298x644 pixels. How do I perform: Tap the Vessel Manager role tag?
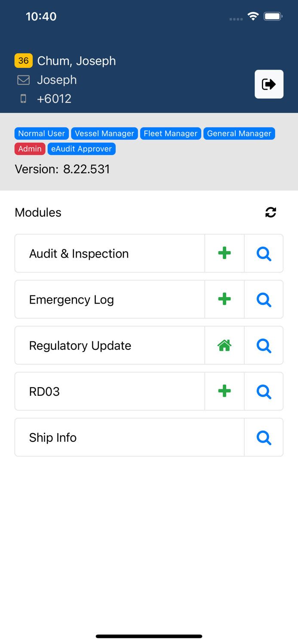104,134
